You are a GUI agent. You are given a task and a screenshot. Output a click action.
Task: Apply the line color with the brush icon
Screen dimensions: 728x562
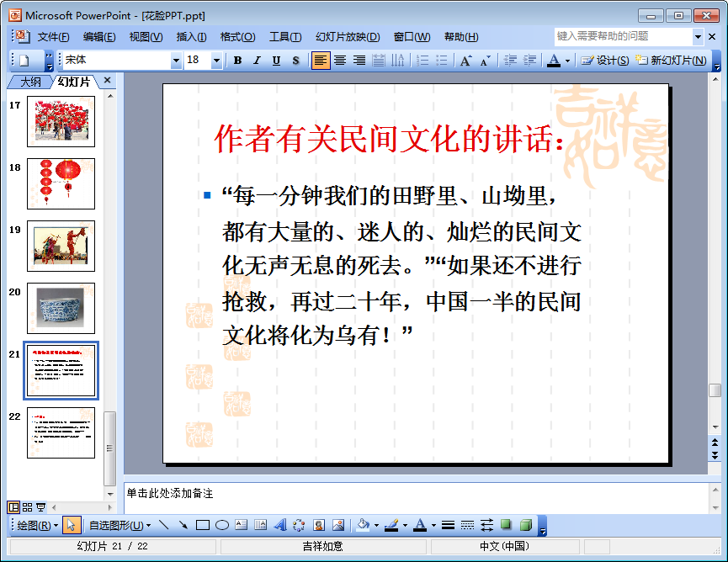pos(391,525)
